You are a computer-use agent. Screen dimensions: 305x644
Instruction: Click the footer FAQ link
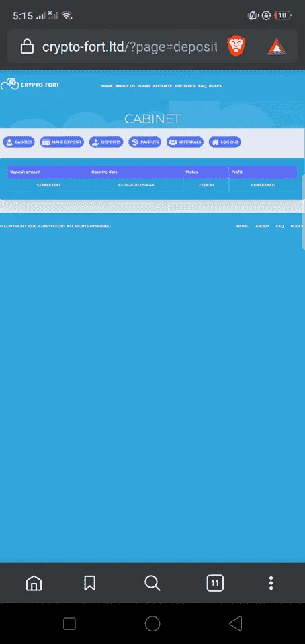tap(280, 226)
